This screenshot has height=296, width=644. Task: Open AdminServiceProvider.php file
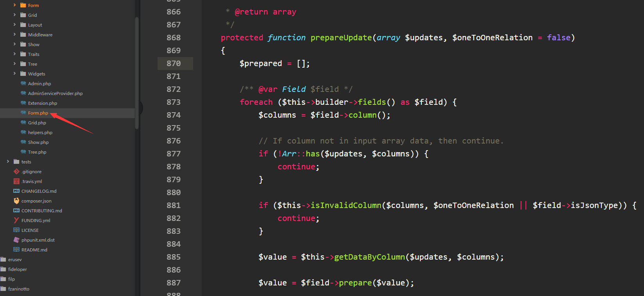coord(56,93)
